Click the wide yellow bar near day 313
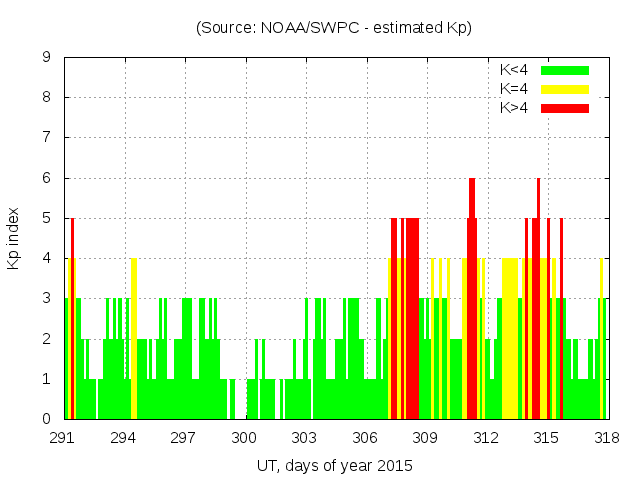This screenshot has height=480, width=640. (510, 340)
